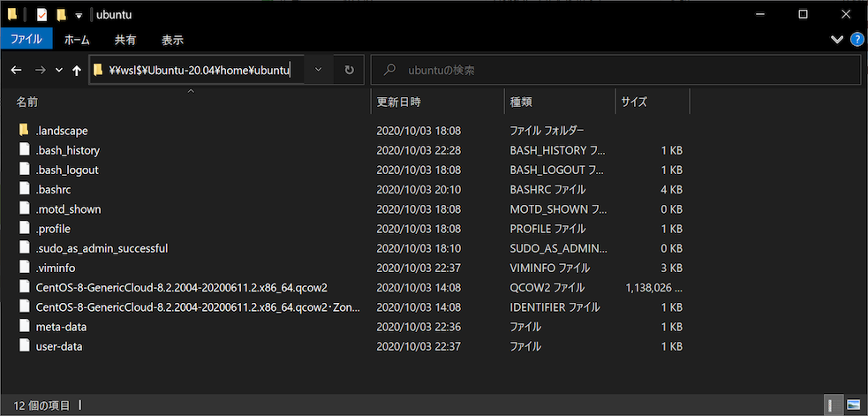Click the BASHRC ファイル type cell
Viewport: 868px width, 416px height.
[547, 189]
